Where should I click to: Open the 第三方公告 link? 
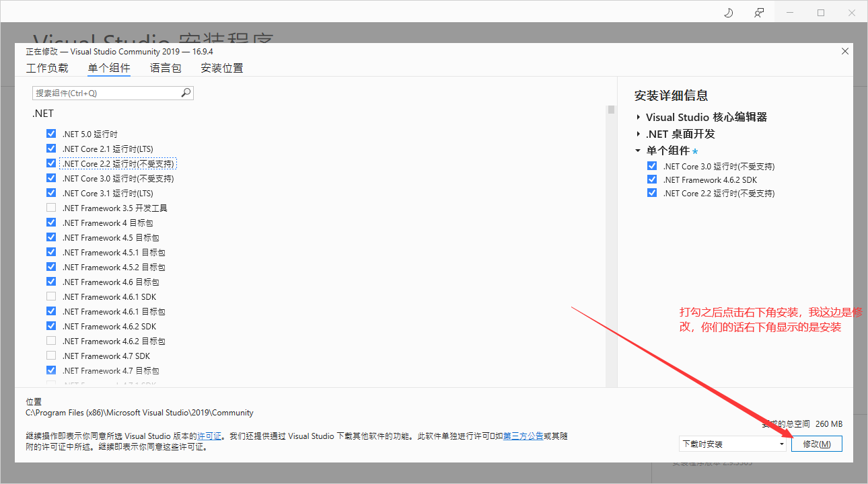[x=523, y=436]
